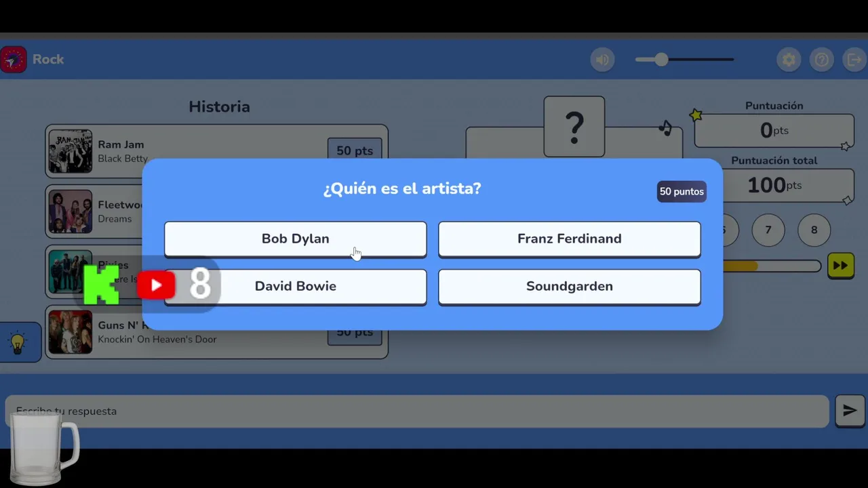Click the Rock title text
The height and width of the screenshot is (488, 868).
pos(48,60)
